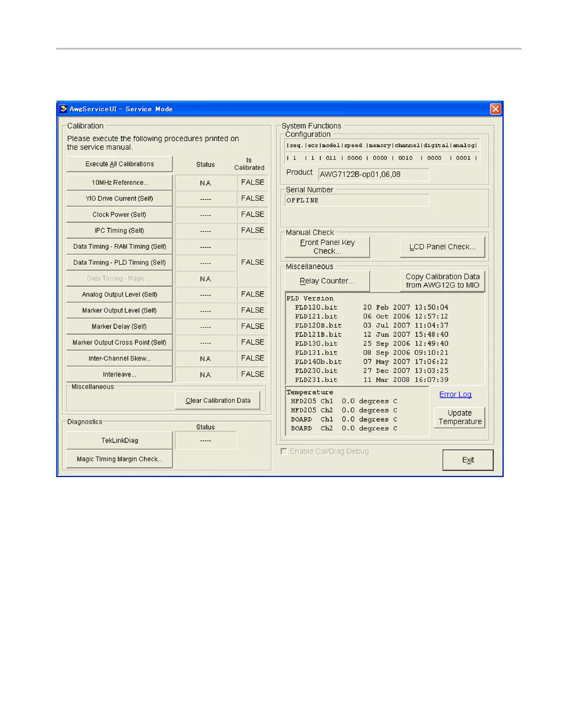Run Marker Output Level (Self) calibration
The height and width of the screenshot is (728, 563).
[x=120, y=311]
